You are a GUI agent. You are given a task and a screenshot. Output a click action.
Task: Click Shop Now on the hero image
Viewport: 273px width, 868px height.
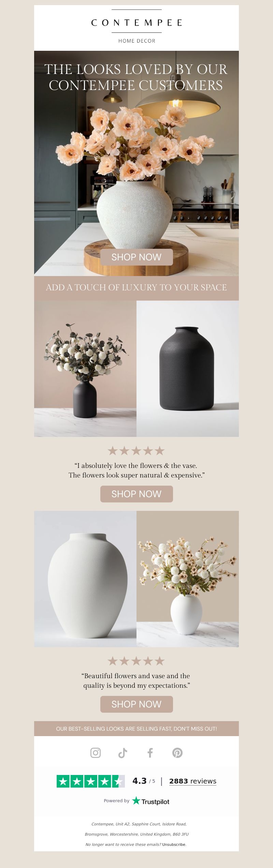(x=136, y=257)
